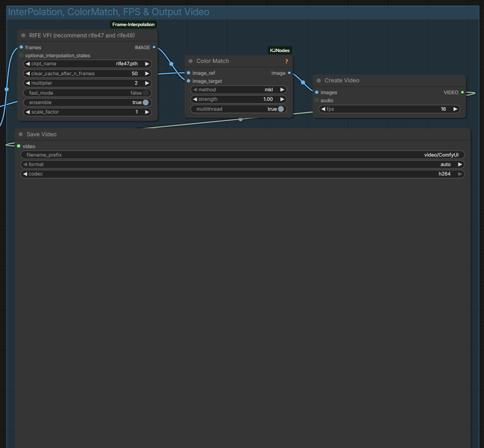Click the link midpoint between Color Match and Create Video

coord(303,82)
